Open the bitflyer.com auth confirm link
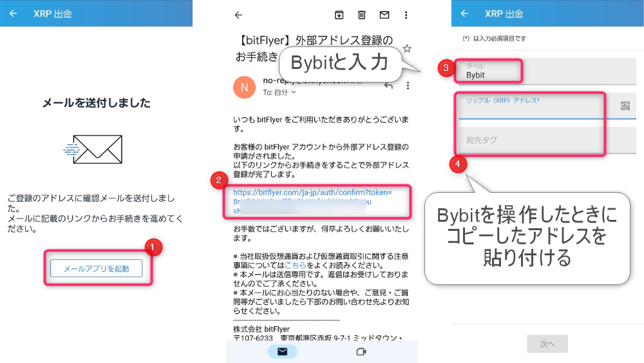Viewport: 644px width, 363px height. 312,201
